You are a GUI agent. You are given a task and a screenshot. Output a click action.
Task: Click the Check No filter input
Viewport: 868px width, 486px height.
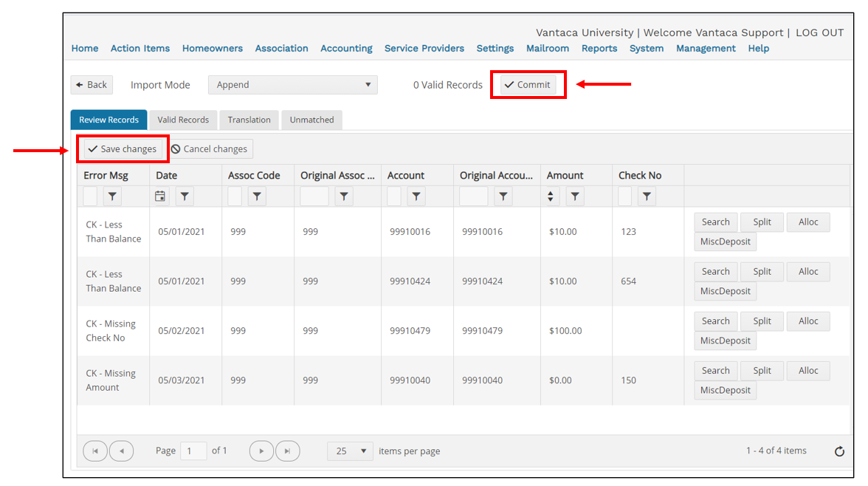click(x=625, y=196)
